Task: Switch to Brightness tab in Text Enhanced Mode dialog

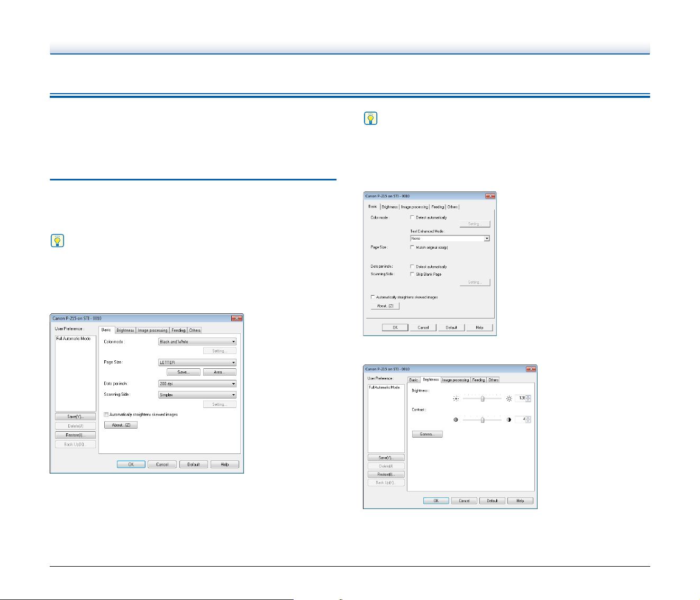Action: tap(390, 207)
